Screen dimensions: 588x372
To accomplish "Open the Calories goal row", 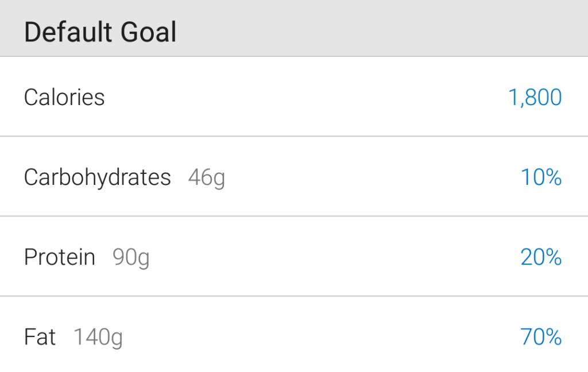I will tap(294, 97).
